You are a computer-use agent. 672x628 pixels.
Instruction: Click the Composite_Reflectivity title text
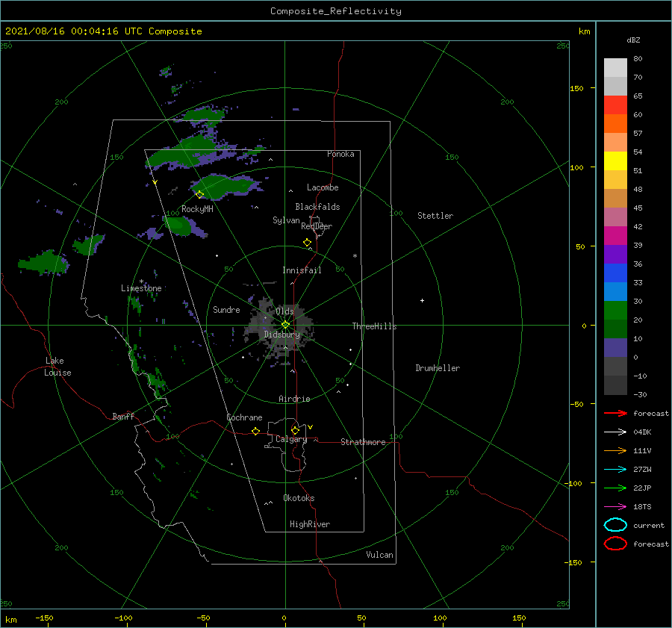(336, 11)
